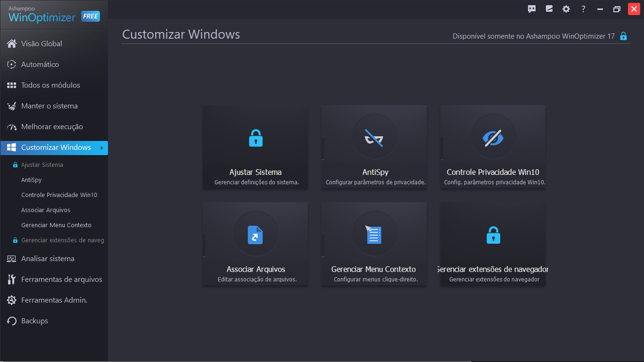
Task: Click the crossed eye icon on Controle Privacidade Win10 tile
Action: point(493,138)
